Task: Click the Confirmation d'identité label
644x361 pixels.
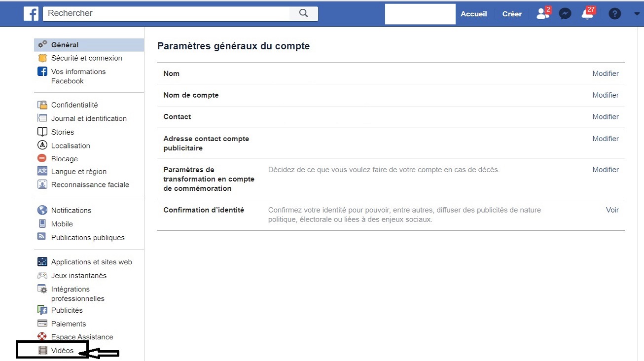Action: tap(204, 210)
